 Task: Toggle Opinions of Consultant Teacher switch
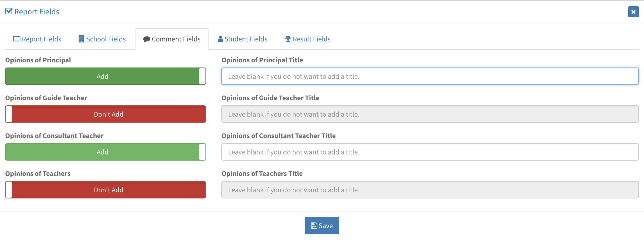pos(105,152)
